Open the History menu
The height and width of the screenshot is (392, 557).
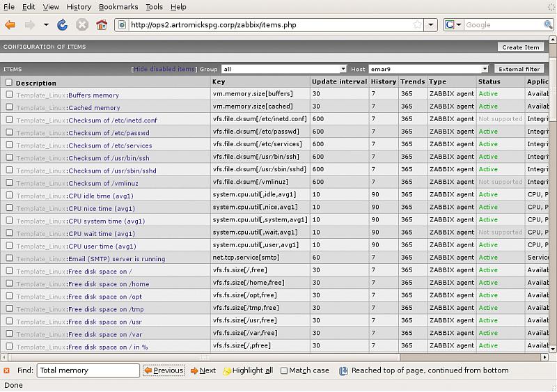click(x=79, y=7)
